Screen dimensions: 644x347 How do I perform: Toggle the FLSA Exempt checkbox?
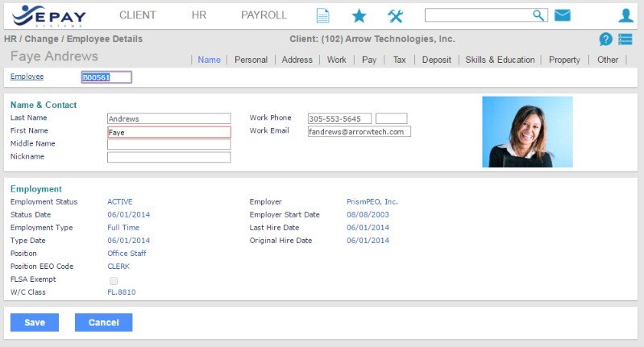[114, 280]
